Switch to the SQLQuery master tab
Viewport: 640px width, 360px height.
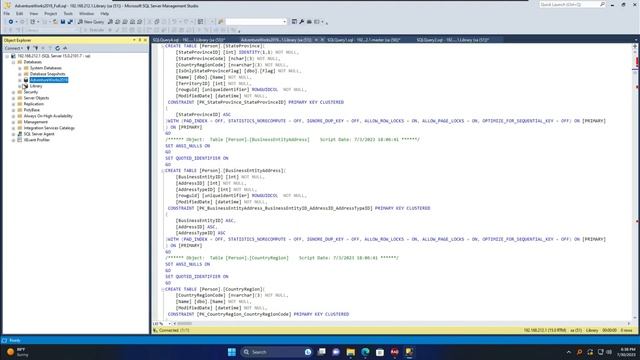[x=363, y=40]
